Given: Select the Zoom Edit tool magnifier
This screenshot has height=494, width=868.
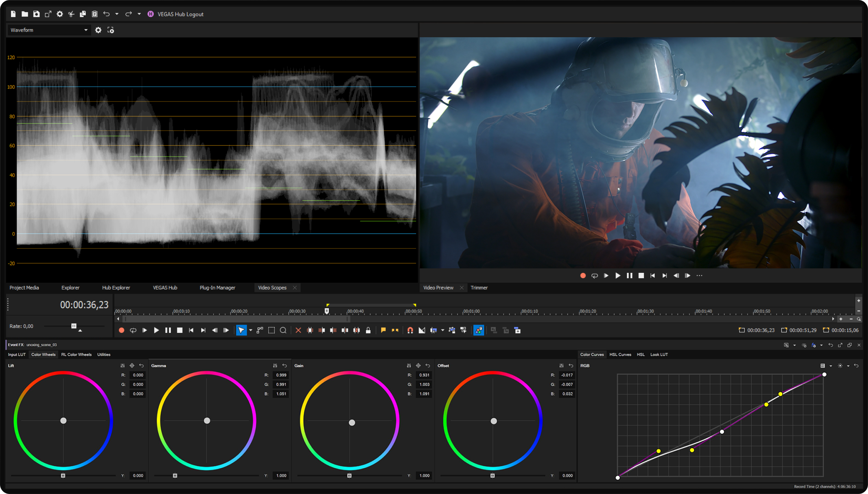Looking at the screenshot, I should pyautogui.click(x=283, y=330).
